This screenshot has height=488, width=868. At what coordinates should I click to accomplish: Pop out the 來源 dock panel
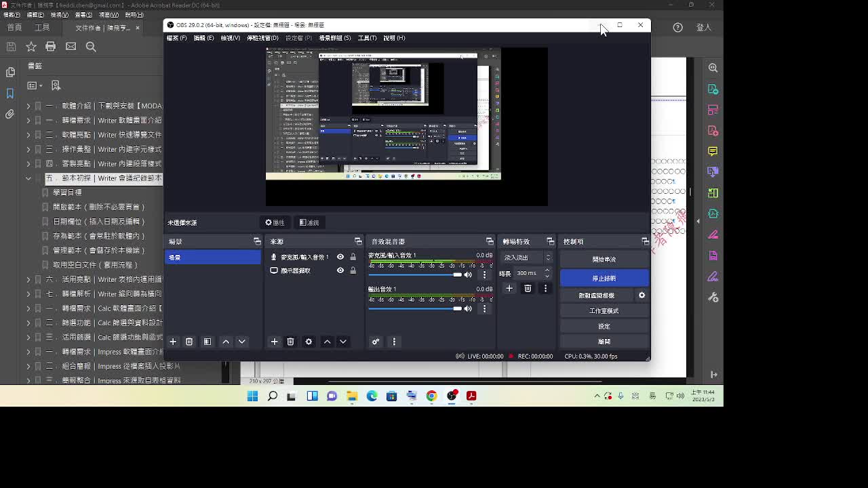358,241
